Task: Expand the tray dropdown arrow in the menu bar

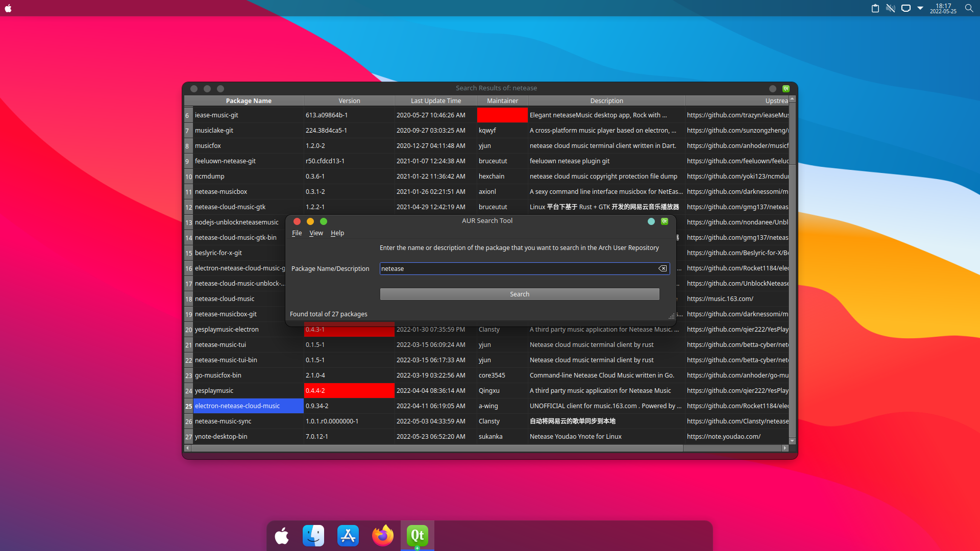Action: pyautogui.click(x=920, y=8)
